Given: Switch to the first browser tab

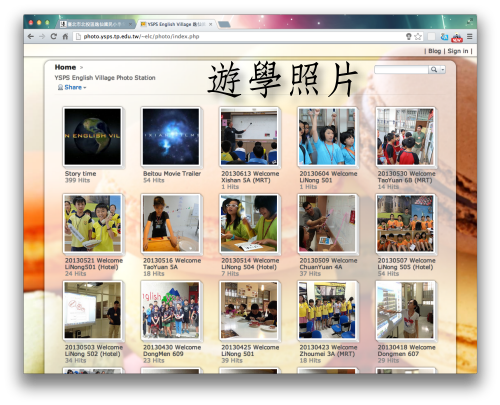Looking at the screenshot, I should tap(96, 24).
